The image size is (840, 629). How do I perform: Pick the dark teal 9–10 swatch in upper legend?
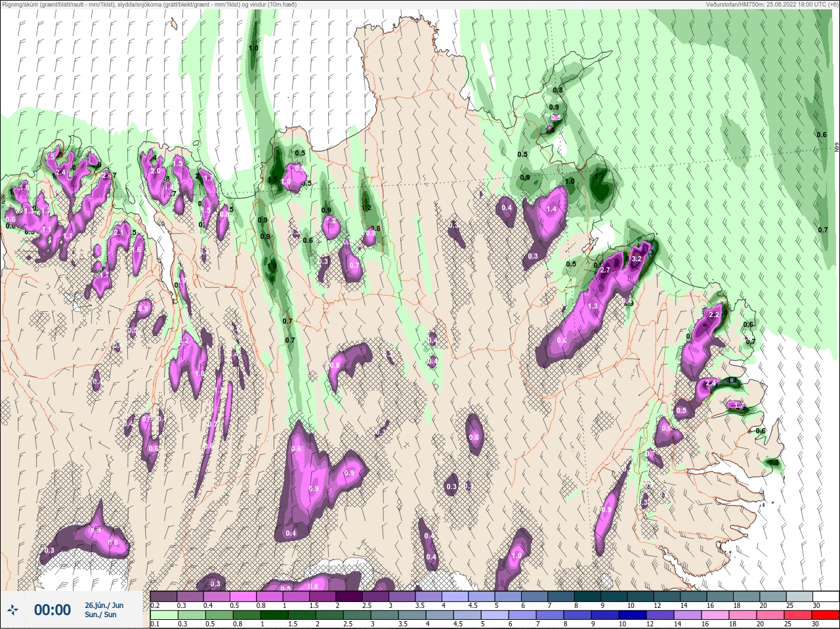(x=614, y=596)
